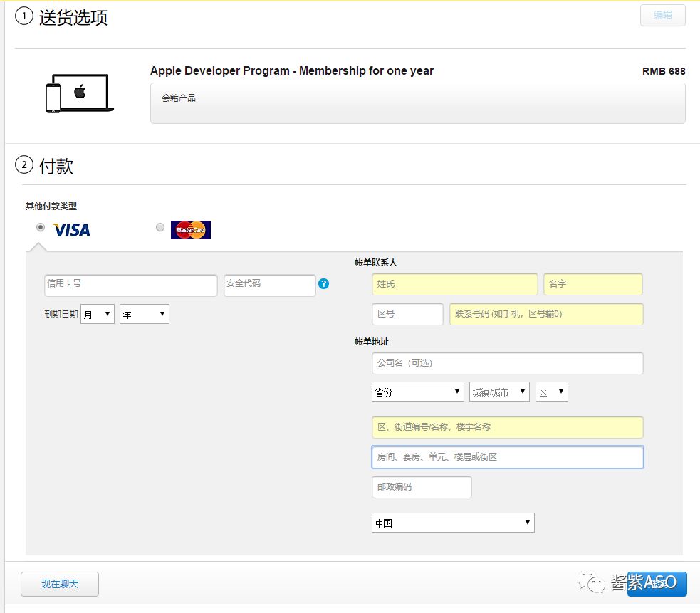Click the 编辑 edit button
This screenshot has height=613, width=700.
point(662,15)
